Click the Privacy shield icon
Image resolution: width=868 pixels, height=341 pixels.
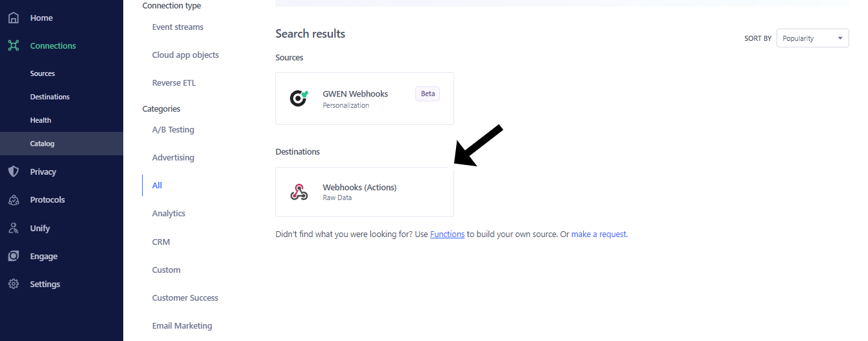pos(14,171)
